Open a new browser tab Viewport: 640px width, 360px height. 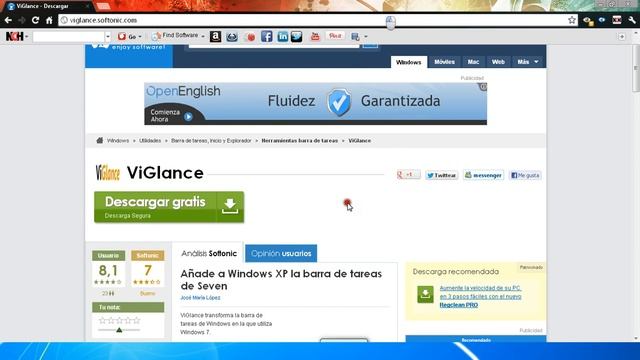click(x=103, y=6)
